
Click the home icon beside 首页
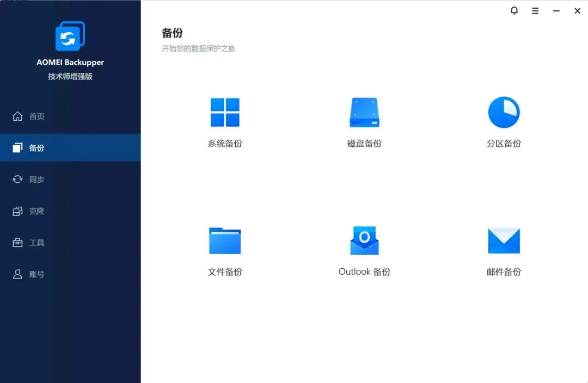click(x=17, y=116)
